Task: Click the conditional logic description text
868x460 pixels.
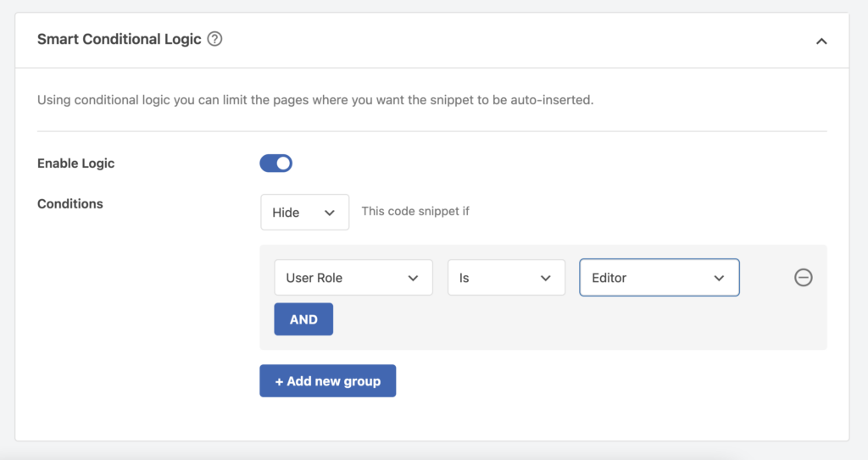Action: 315,100
